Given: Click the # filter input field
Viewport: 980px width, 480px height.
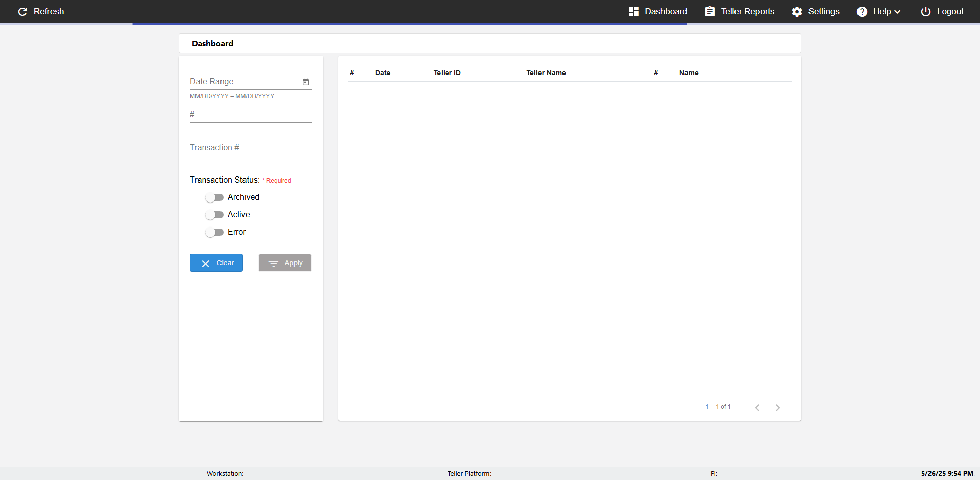Looking at the screenshot, I should (x=251, y=115).
